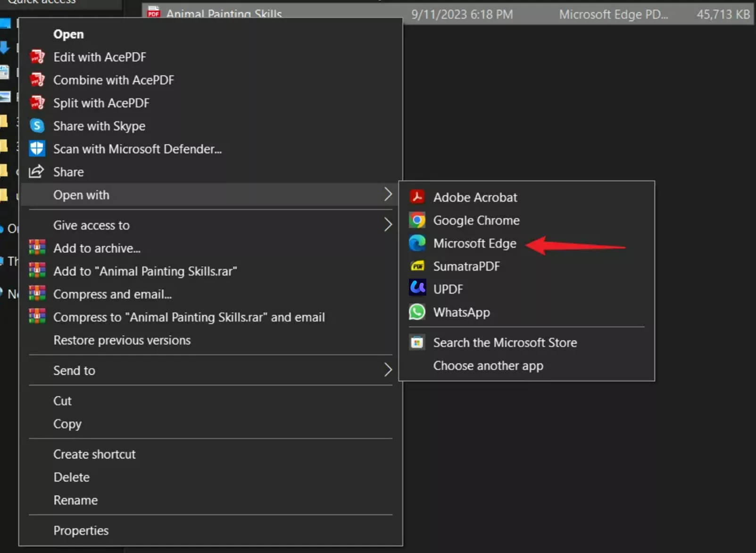The height and width of the screenshot is (553, 756).
Task: Click the Microsoft Defender shield icon
Action: (x=37, y=149)
